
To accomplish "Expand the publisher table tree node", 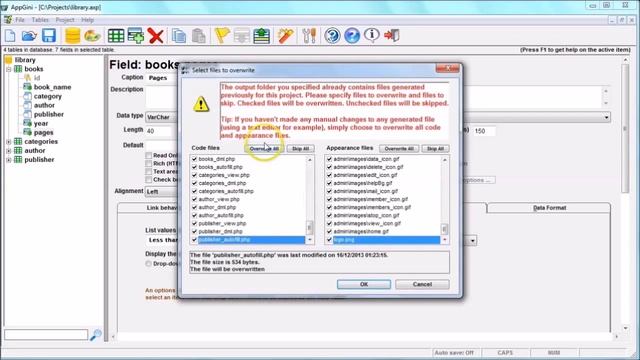I will coord(9,160).
